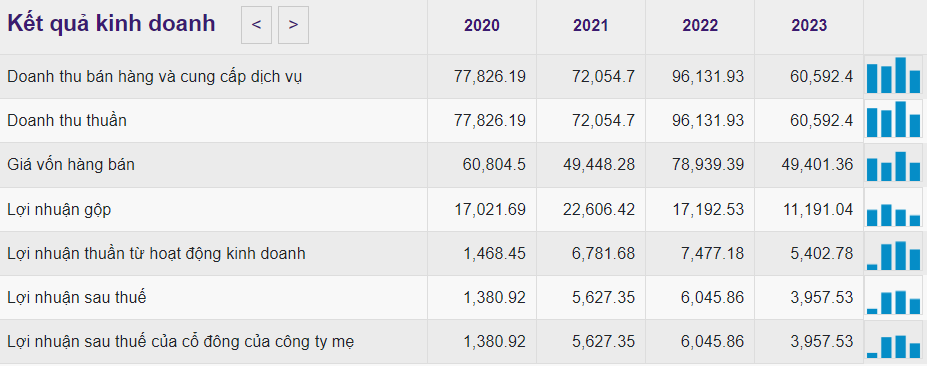Screen dimensions: 927x366
Task: Select the Giá vốn hàng bán row label
Action: [71, 164]
